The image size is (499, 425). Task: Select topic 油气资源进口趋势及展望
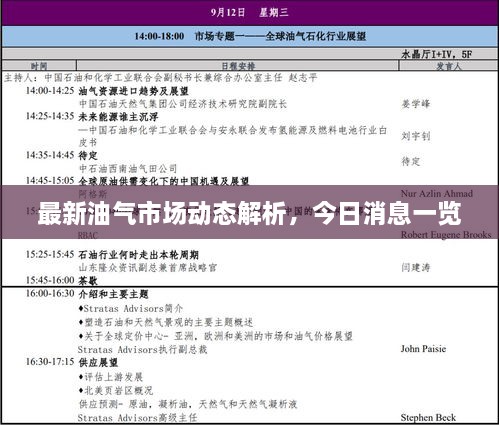134,91
